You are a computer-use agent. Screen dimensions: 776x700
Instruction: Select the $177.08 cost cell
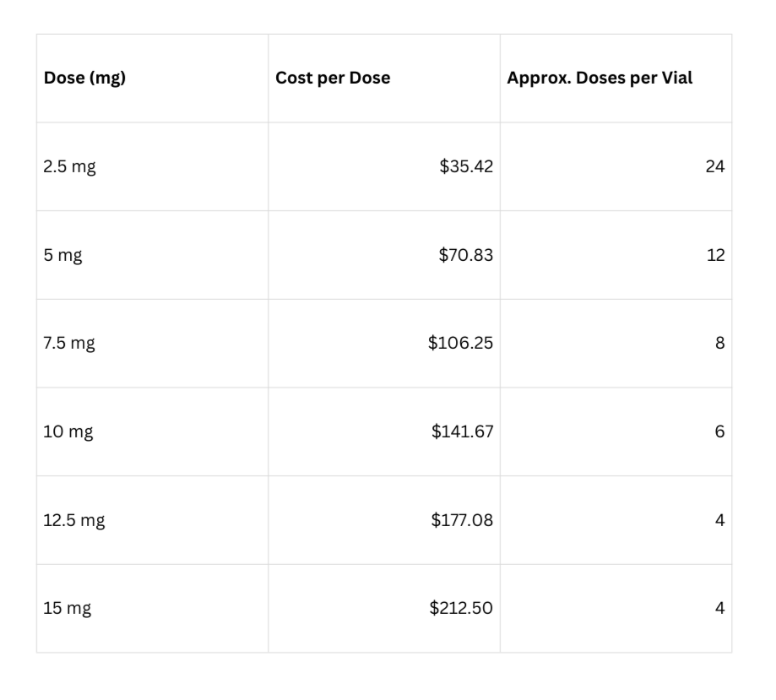(x=384, y=520)
